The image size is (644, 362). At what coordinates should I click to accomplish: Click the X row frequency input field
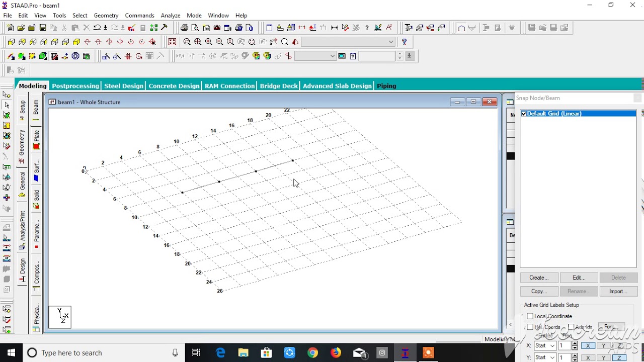coord(565,346)
